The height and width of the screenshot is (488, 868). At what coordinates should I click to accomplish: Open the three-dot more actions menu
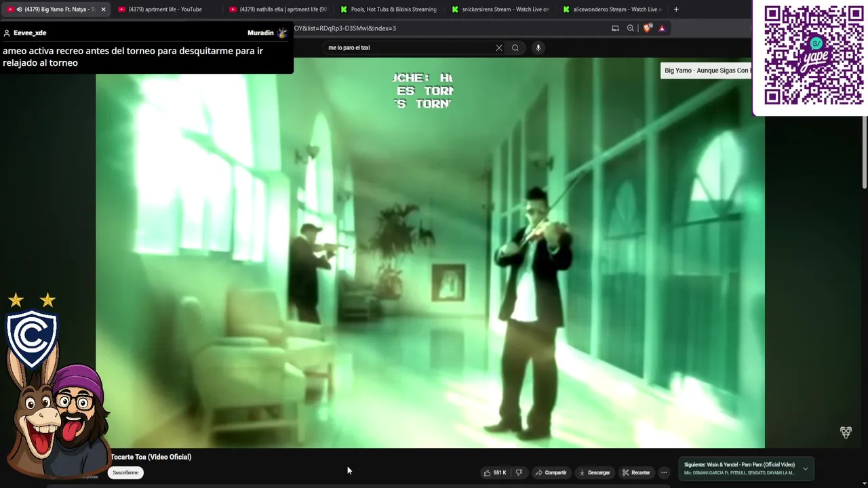tap(665, 472)
